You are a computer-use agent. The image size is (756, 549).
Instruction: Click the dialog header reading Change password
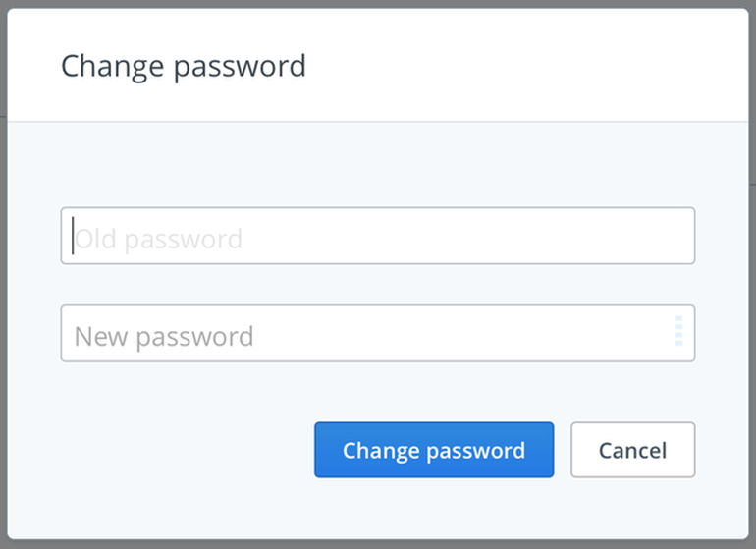(184, 66)
